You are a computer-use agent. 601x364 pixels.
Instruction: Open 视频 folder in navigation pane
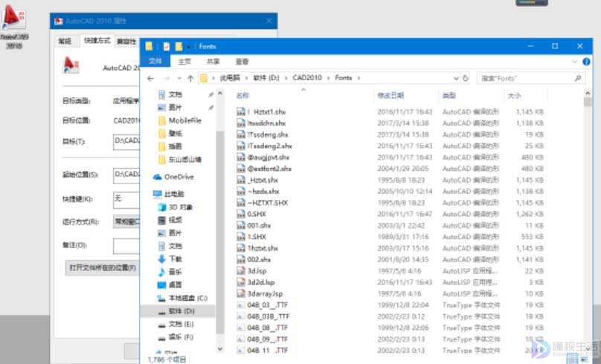[x=175, y=220]
